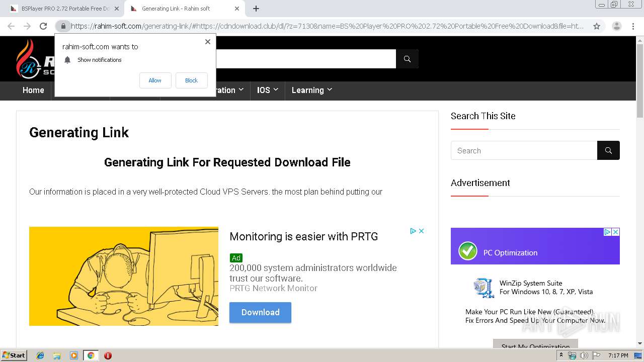Dismiss the notification permission popup
This screenshot has height=362, width=644.
click(x=208, y=42)
